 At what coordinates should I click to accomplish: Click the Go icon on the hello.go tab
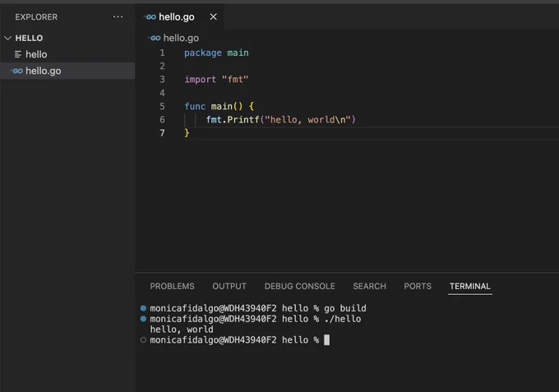pos(150,16)
